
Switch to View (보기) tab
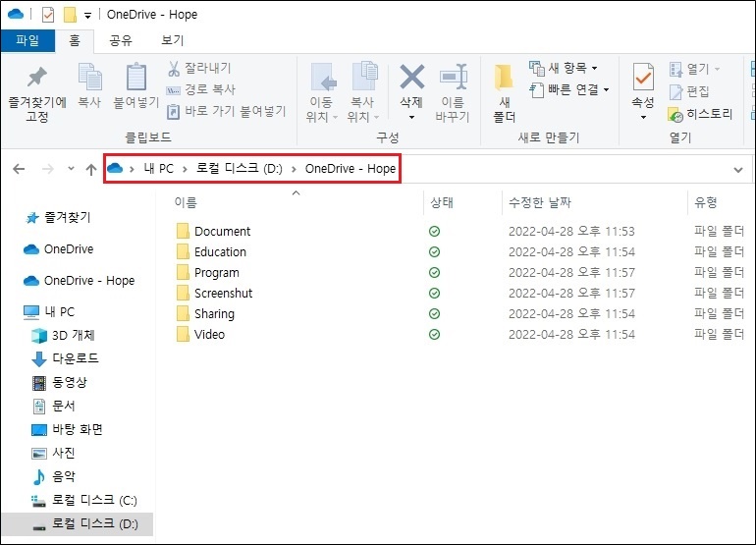coord(172,40)
